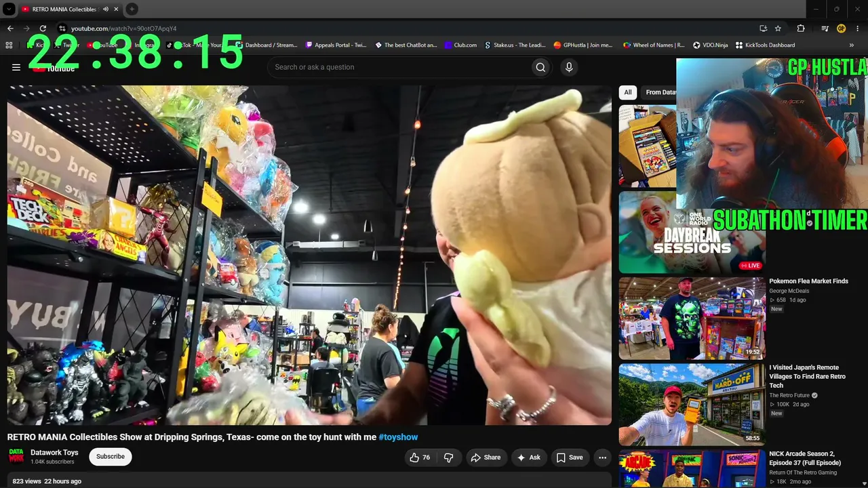Open the Pokemon Flea Market Finds title
868x488 pixels.
808,281
